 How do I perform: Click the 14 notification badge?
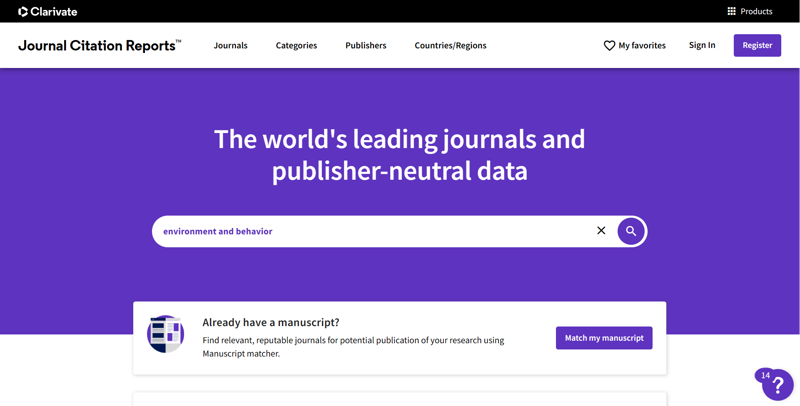click(x=765, y=375)
